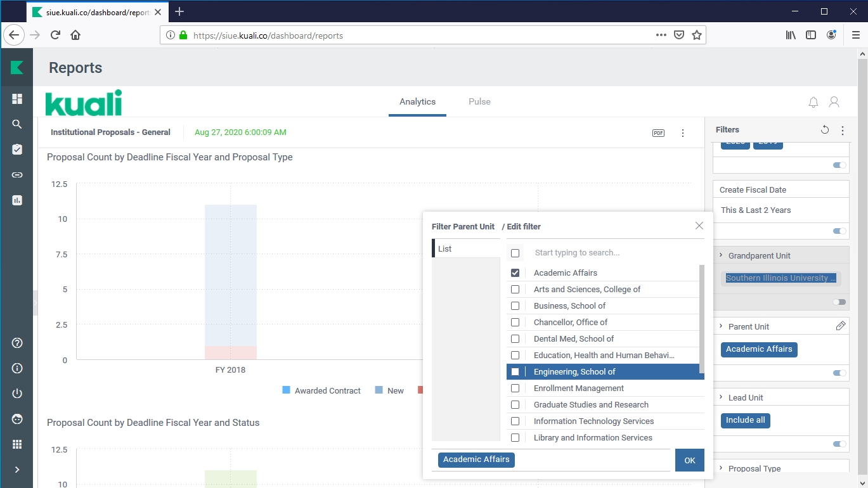Reset filters with the refresh icon
This screenshot has height=488, width=868.
pos(824,130)
